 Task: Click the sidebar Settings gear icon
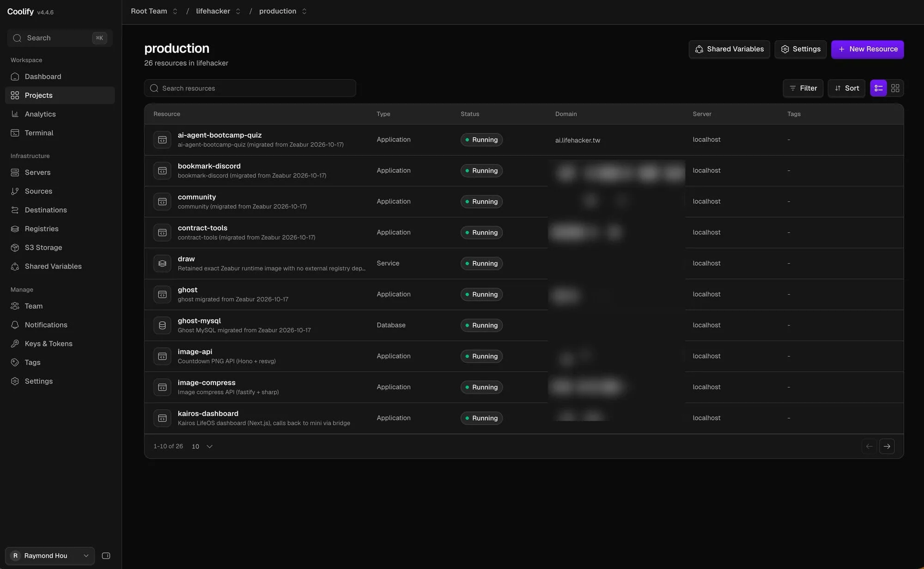click(x=15, y=381)
